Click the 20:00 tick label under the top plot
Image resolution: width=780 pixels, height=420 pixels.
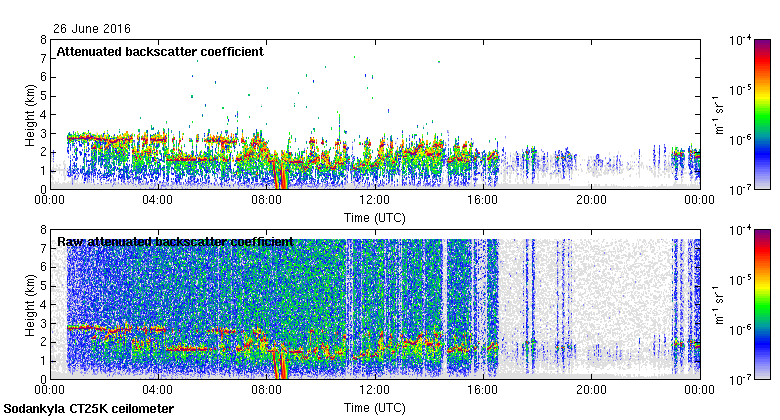[591, 200]
